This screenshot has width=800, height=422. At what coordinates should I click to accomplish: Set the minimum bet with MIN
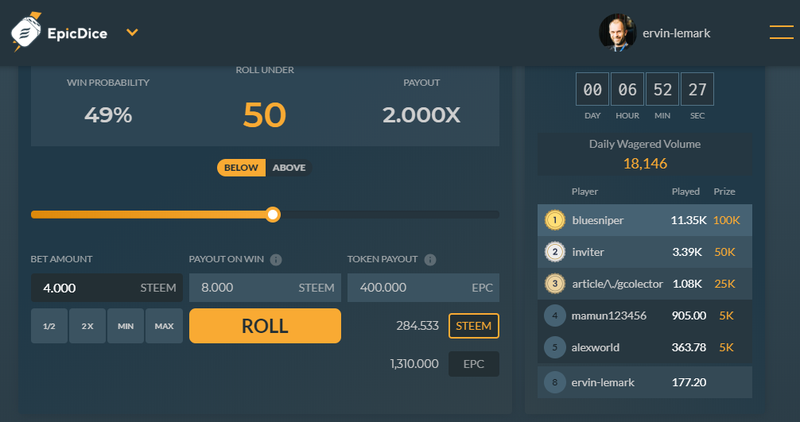(x=126, y=326)
